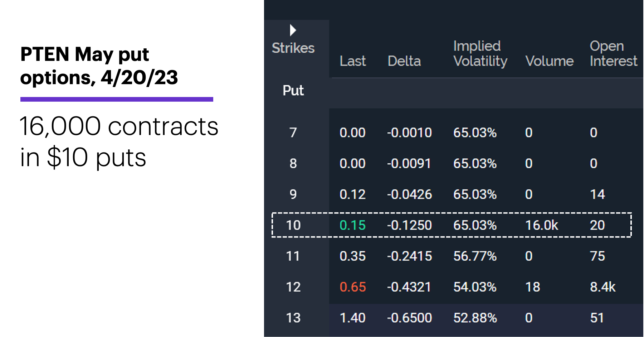Click the red 0.65 last price
644x337 pixels.
coord(353,287)
